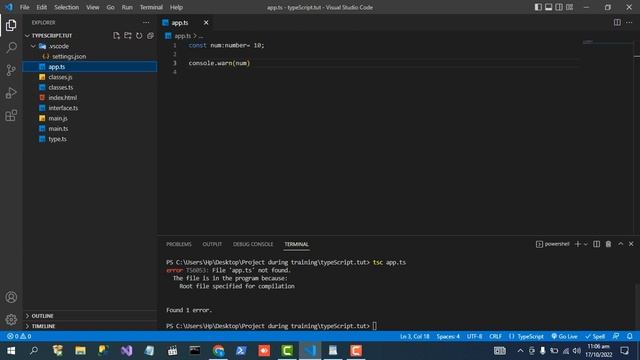Image resolution: width=640 pixels, height=360 pixels.
Task: Open the View menu
Action: [93, 7]
